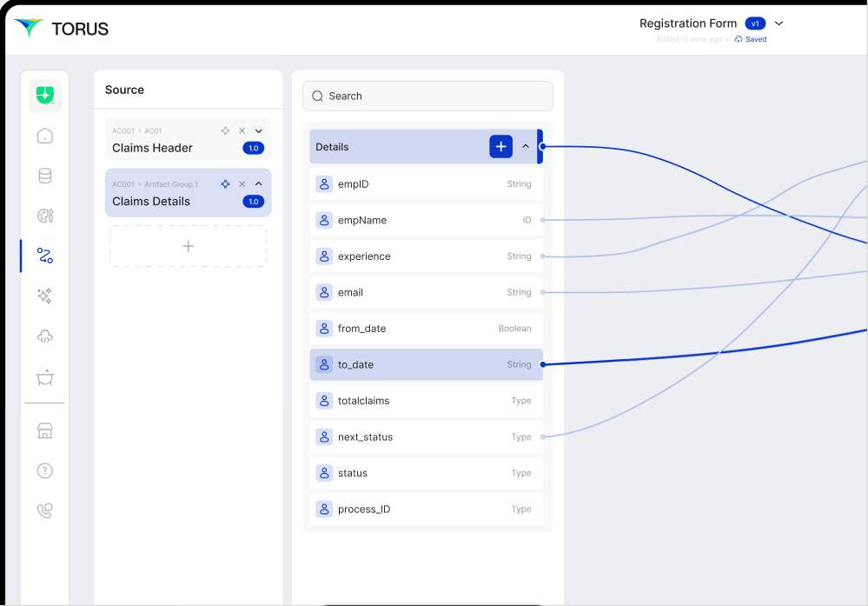Select the to_date field row
Image resolution: width=868 pixels, height=606 pixels.
tap(426, 365)
